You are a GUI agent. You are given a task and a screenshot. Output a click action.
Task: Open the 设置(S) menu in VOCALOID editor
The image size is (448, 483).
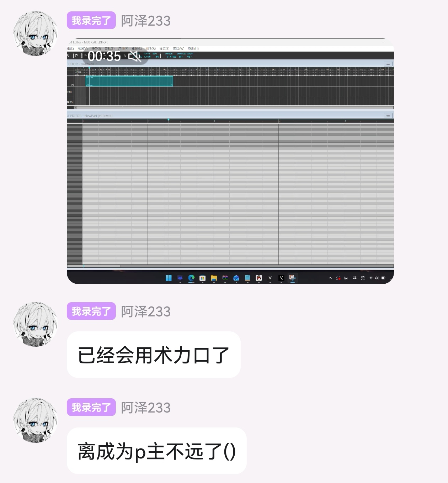click(164, 48)
